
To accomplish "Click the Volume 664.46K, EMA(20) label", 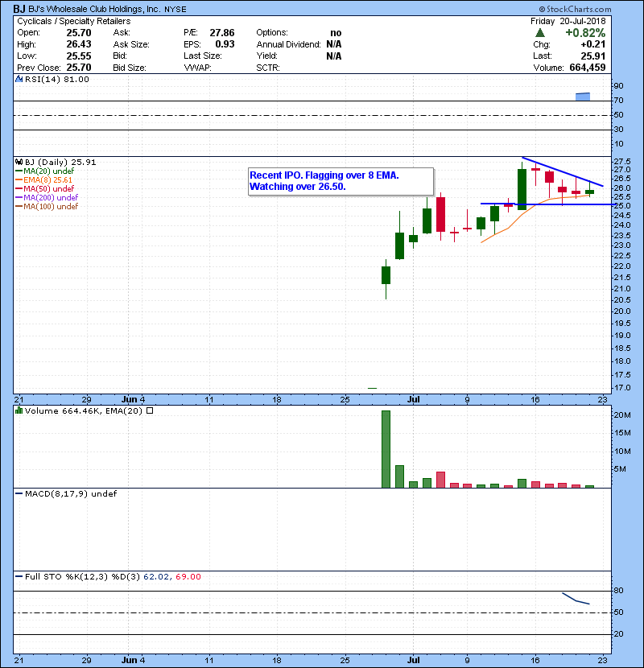I will [84, 410].
